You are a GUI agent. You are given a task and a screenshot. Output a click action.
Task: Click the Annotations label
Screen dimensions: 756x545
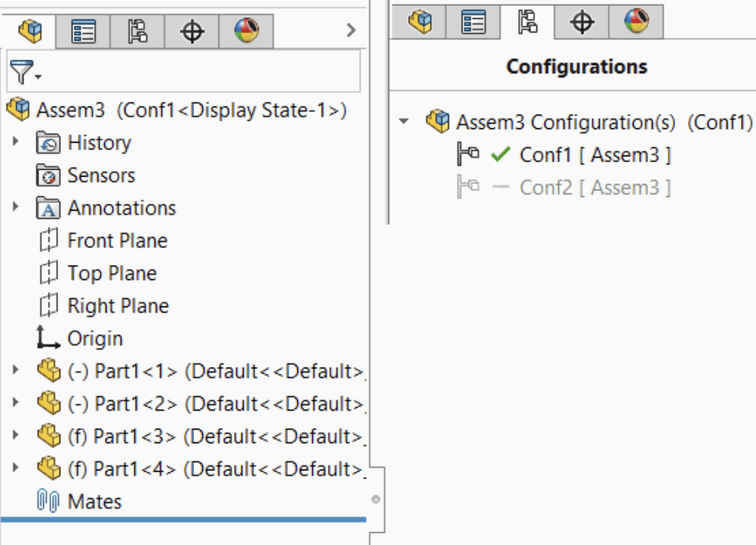[122, 208]
